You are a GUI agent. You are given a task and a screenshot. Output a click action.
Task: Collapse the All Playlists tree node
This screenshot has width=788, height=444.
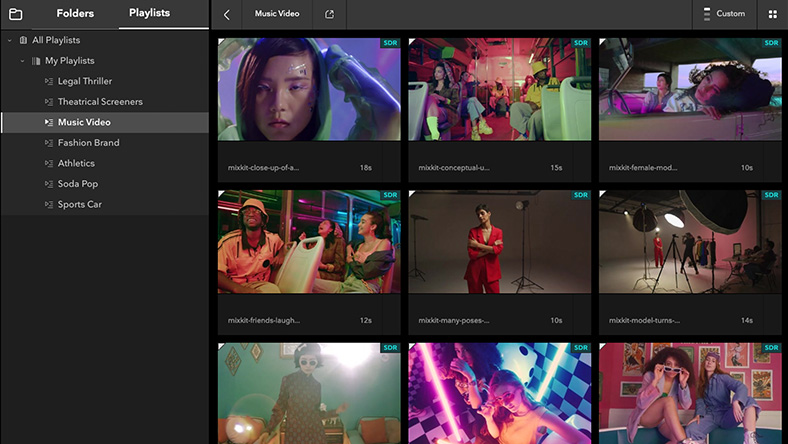pyautogui.click(x=10, y=40)
